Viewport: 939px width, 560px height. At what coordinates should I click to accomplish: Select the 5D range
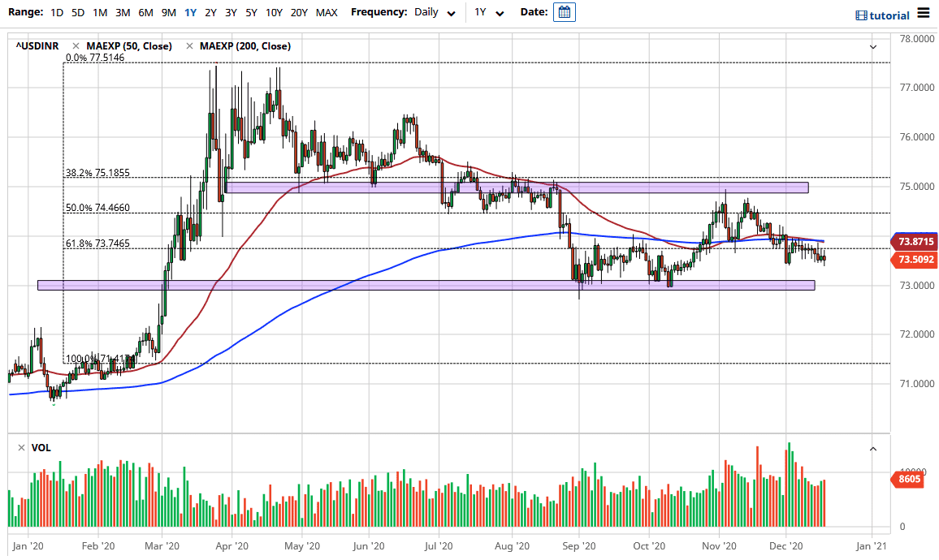pos(77,12)
